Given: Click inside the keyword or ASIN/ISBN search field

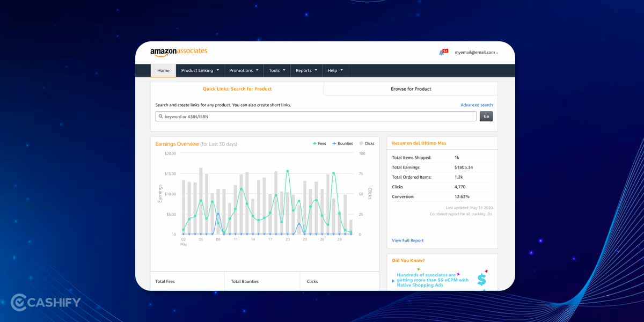Looking at the screenshot, I should click(268, 116).
